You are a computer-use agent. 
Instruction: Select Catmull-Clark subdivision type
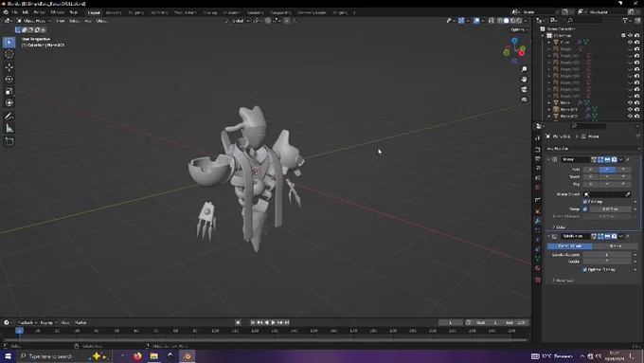click(570, 245)
